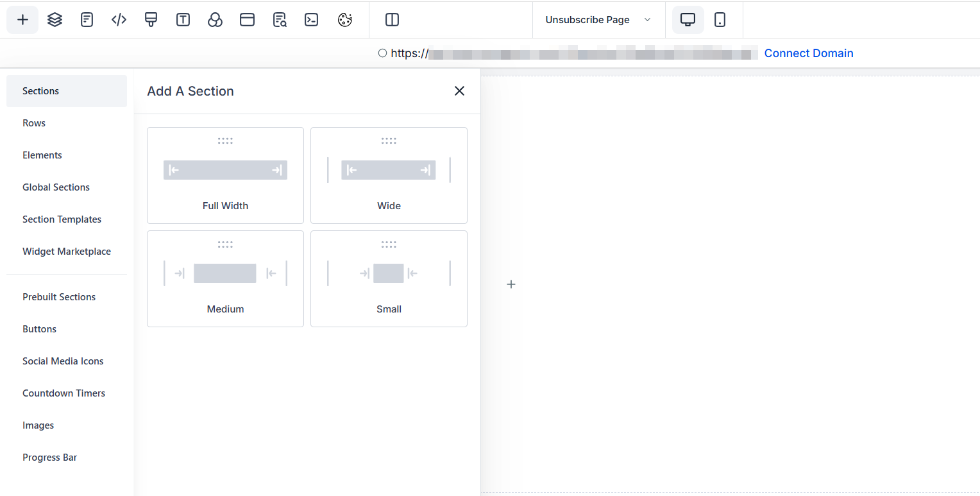
Task: Select the Rows sidebar item
Action: click(x=67, y=123)
